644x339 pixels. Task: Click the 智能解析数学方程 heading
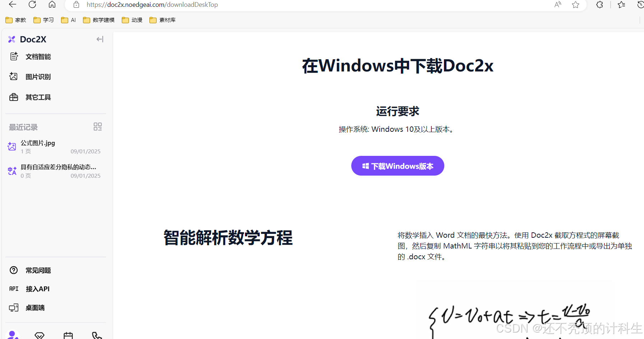point(228,238)
